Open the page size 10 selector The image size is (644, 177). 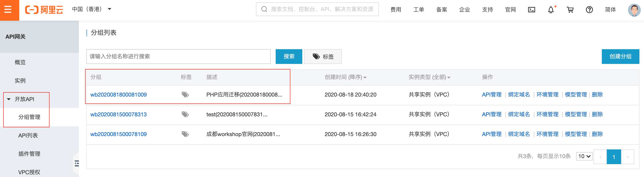pyautogui.click(x=584, y=156)
